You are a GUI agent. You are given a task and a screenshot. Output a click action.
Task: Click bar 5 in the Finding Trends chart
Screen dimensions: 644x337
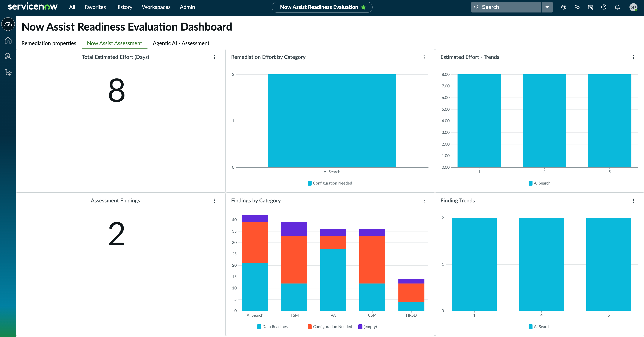[x=609, y=264]
